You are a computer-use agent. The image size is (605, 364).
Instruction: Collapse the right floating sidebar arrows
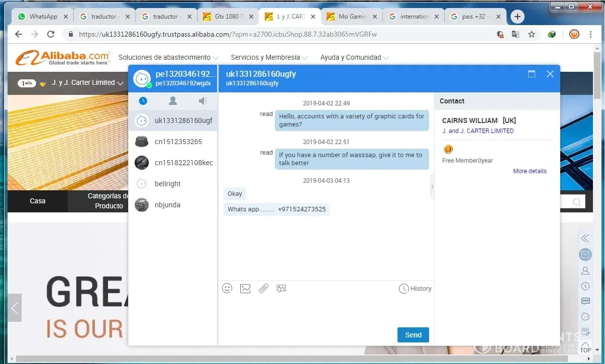pos(585,238)
